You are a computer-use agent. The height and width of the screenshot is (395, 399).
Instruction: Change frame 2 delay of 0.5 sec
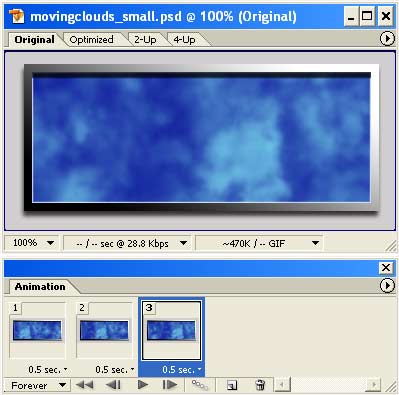[115, 370]
